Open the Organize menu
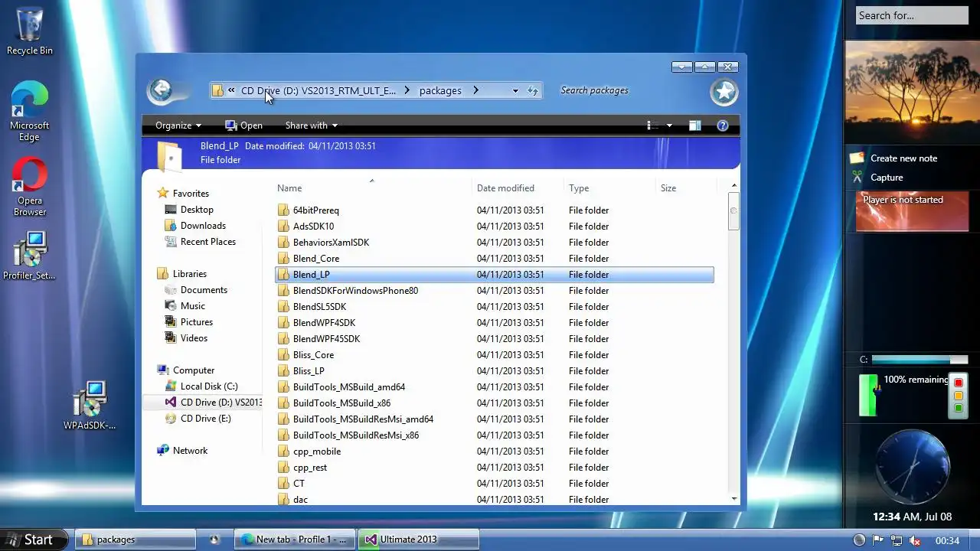Viewport: 980px width, 551px height. click(178, 126)
